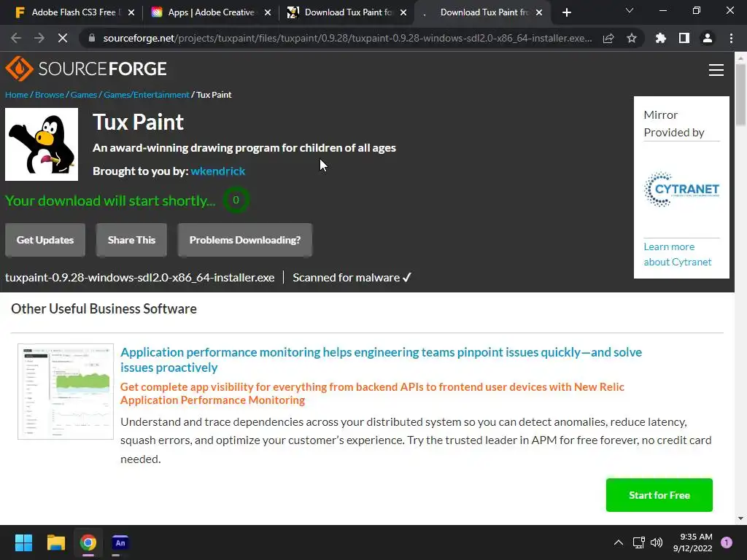Screen dimensions: 747x560
Task: Go forward in browser history
Action: click(x=39, y=38)
